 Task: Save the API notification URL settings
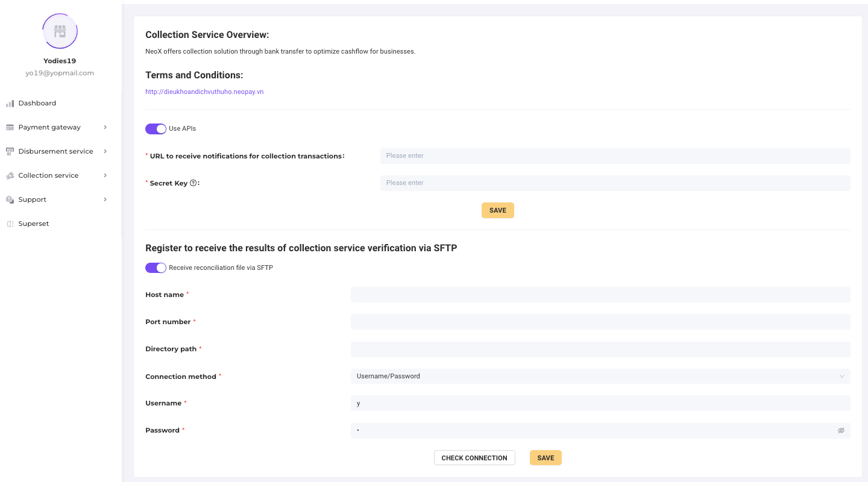(497, 210)
